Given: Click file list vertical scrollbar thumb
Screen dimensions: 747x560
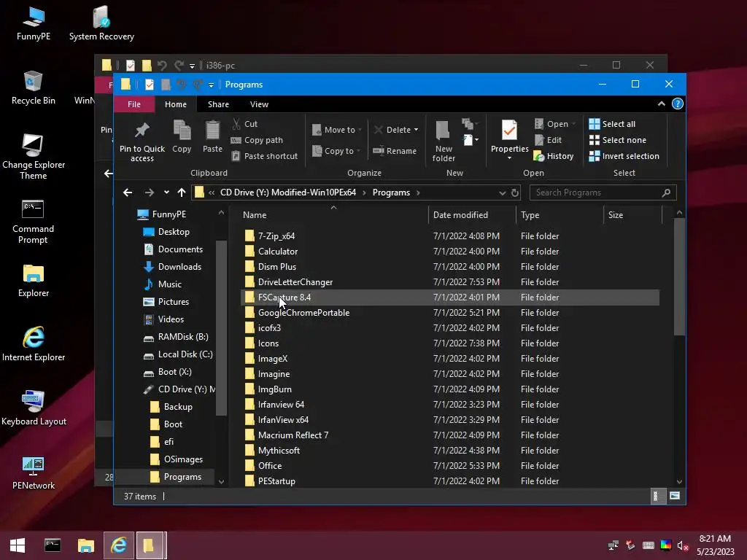Looking at the screenshot, I should 679,276.
